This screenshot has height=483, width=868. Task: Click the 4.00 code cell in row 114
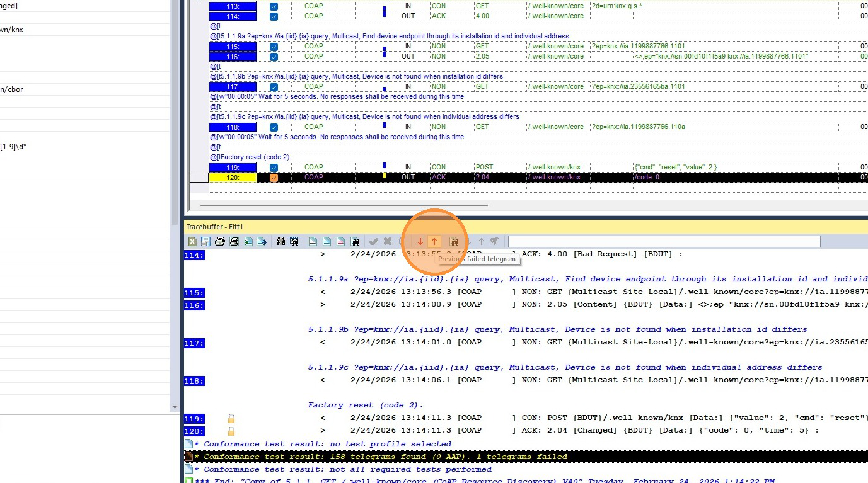click(x=500, y=16)
